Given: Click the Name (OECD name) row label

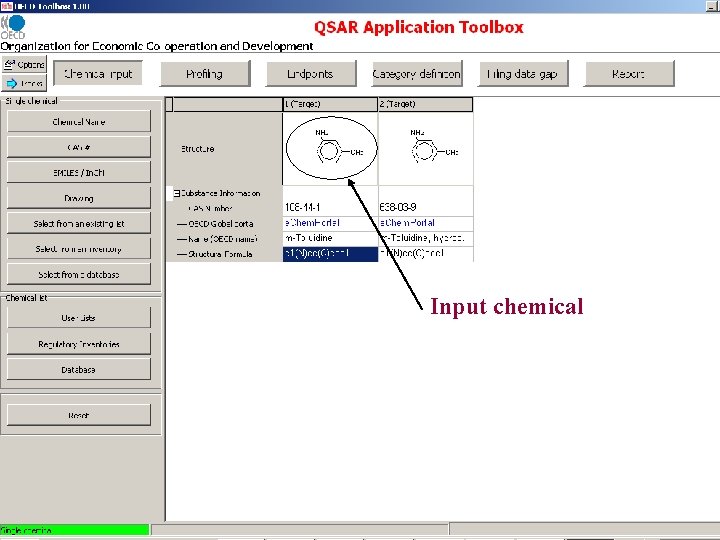Looking at the screenshot, I should point(223,239).
